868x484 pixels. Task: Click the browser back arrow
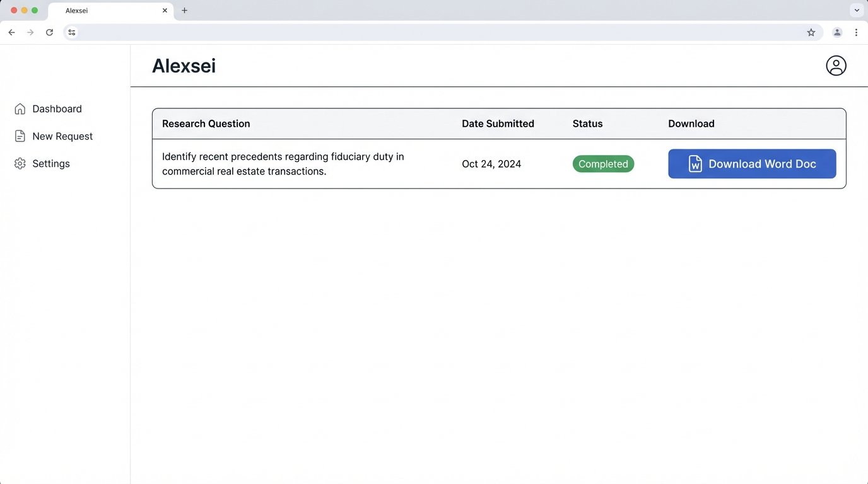(11, 32)
